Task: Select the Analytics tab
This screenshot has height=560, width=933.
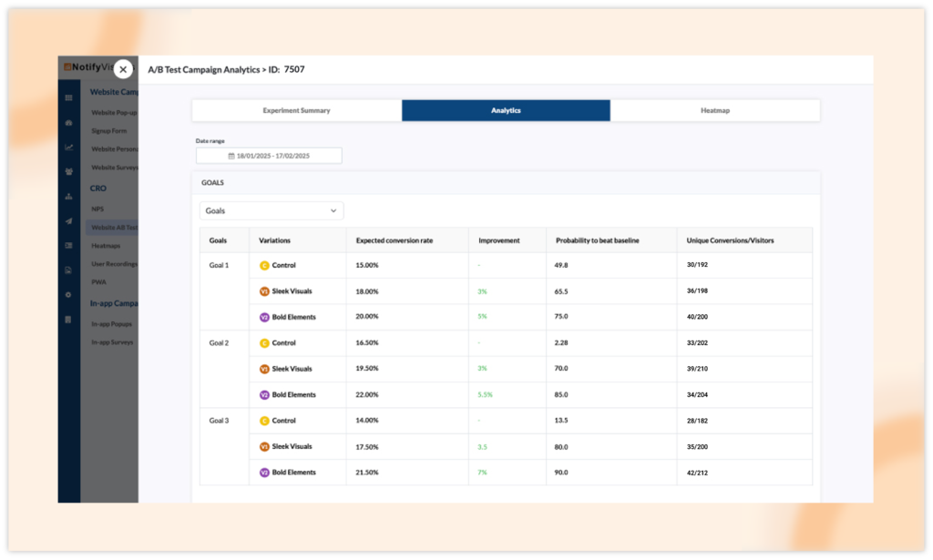Action: click(506, 110)
